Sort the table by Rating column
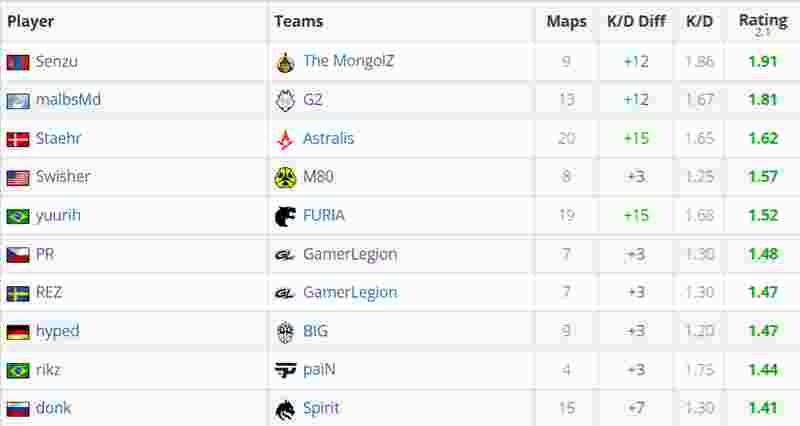This screenshot has width=800, height=426. point(762,20)
